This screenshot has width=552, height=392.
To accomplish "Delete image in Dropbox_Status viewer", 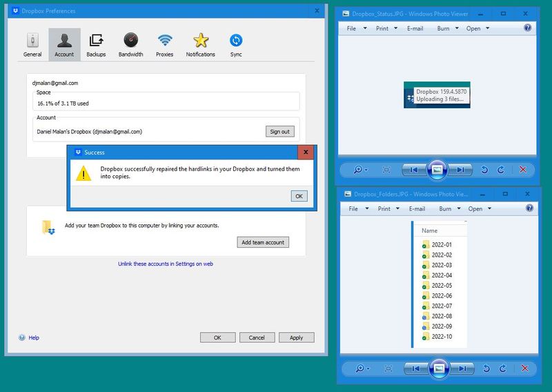I will point(523,170).
